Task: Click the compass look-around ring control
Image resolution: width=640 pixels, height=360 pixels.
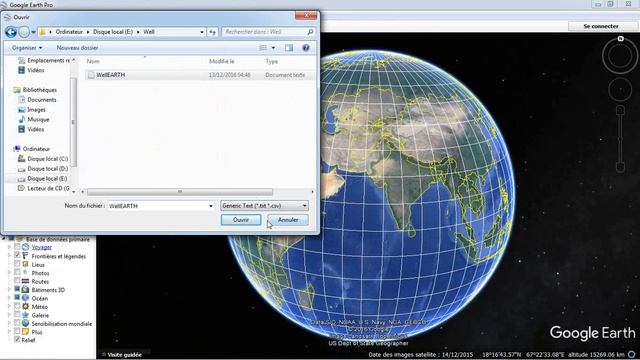Action: tap(620, 55)
